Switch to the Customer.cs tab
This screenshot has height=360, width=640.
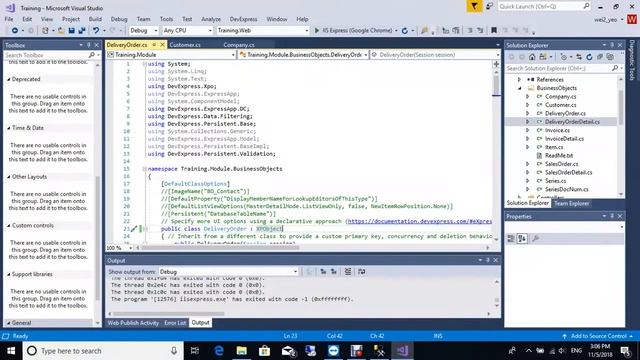coord(185,45)
